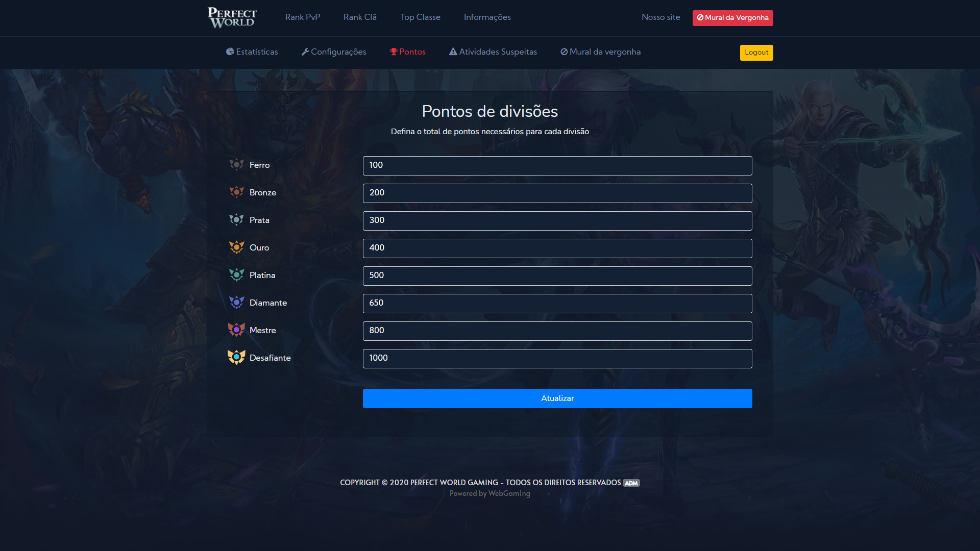Click the Mestre division badge icon
This screenshot has height=551, width=980.
[x=236, y=330]
